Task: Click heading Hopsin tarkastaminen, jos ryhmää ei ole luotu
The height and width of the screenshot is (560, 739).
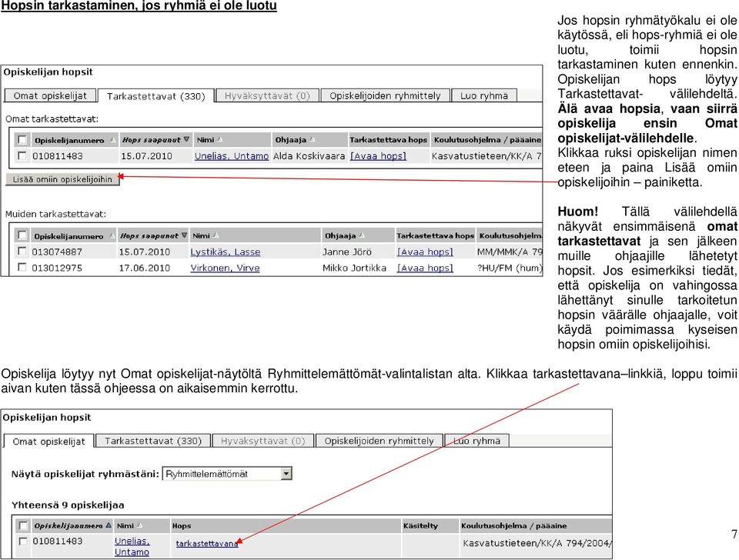Action: pos(139,5)
